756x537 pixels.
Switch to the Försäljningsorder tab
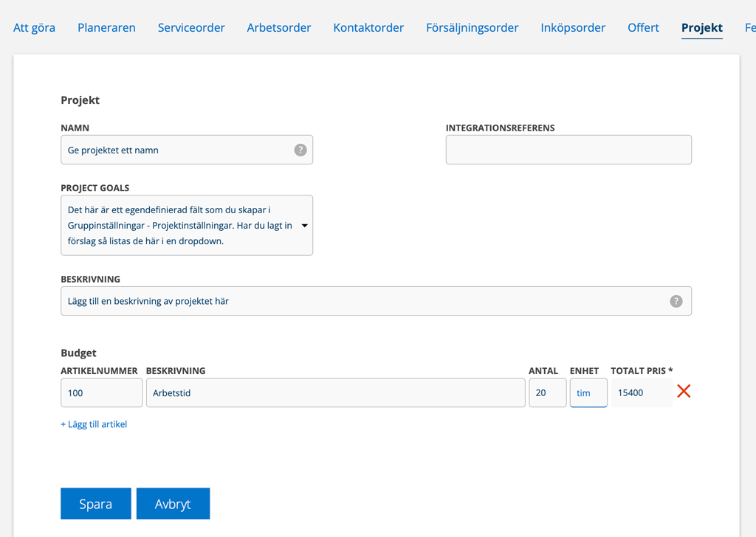(472, 27)
